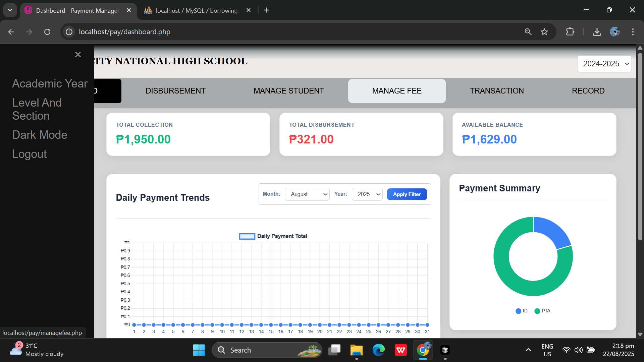Open the WPS Office app from the taskbar
The width and height of the screenshot is (644, 362).
[x=400, y=350]
